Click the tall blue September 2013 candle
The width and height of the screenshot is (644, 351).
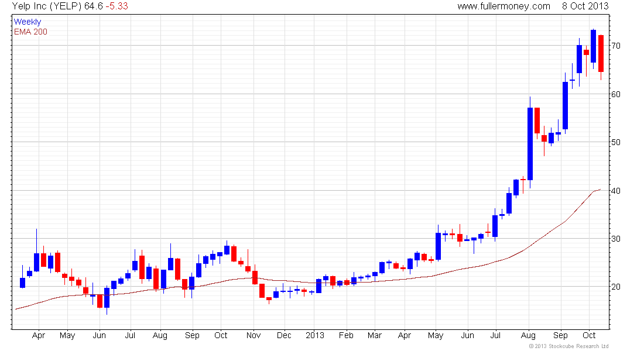(565, 105)
